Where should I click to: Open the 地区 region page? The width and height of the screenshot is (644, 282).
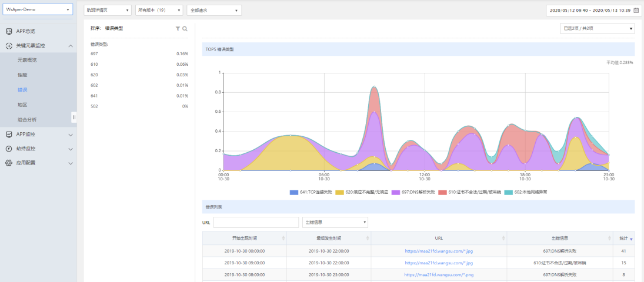tap(22, 105)
